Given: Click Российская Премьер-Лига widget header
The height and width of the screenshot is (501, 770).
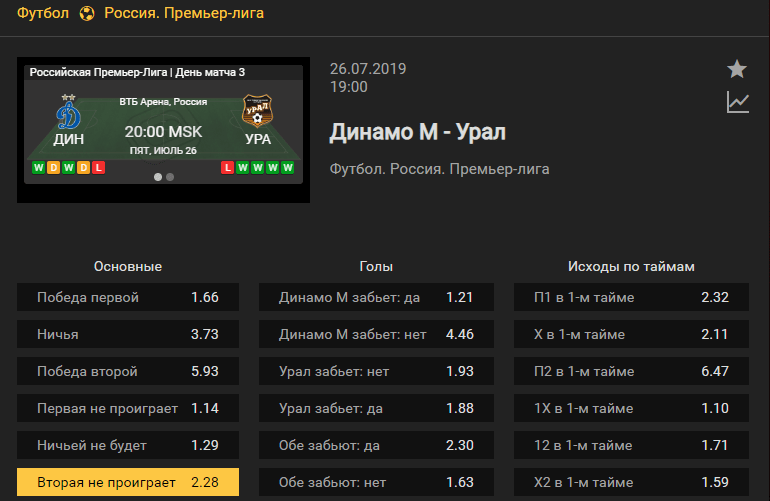Looking at the screenshot, I should (137, 72).
